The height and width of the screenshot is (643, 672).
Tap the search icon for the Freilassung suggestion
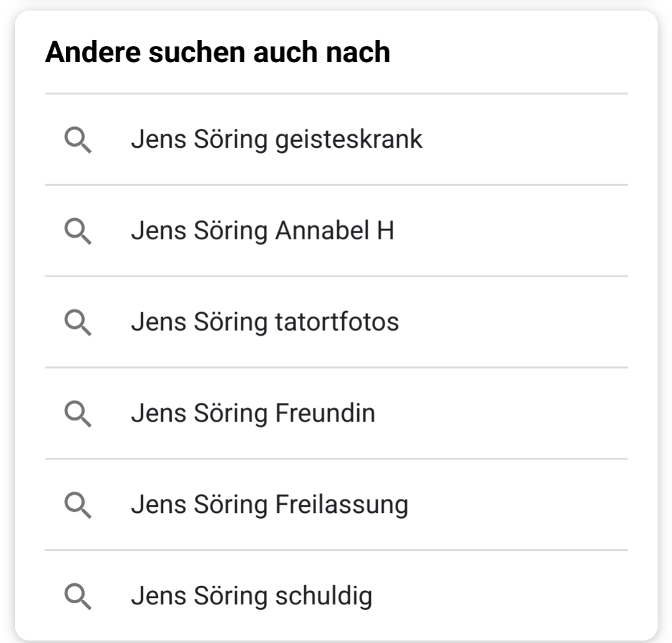78,504
